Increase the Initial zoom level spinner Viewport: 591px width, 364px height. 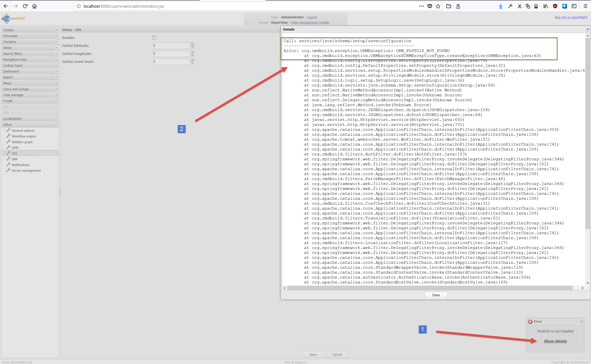192,60
